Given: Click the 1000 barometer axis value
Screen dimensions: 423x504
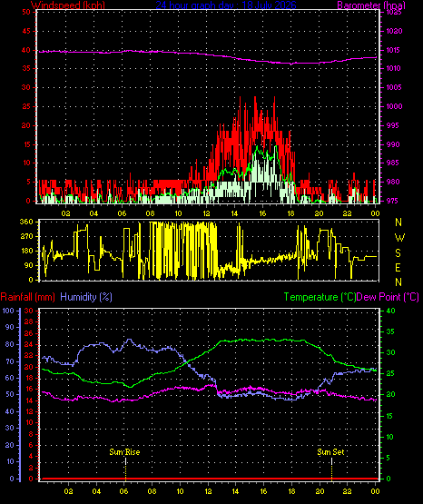Looking at the screenshot, I should (x=394, y=106).
